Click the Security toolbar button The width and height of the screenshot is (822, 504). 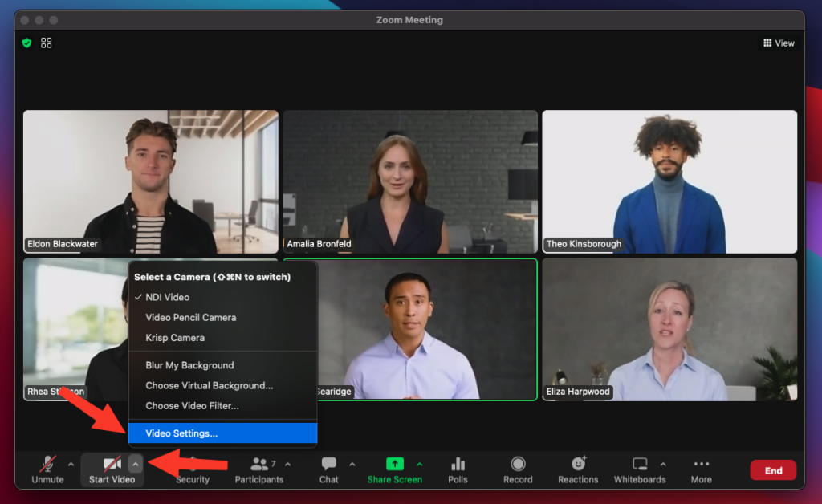193,469
